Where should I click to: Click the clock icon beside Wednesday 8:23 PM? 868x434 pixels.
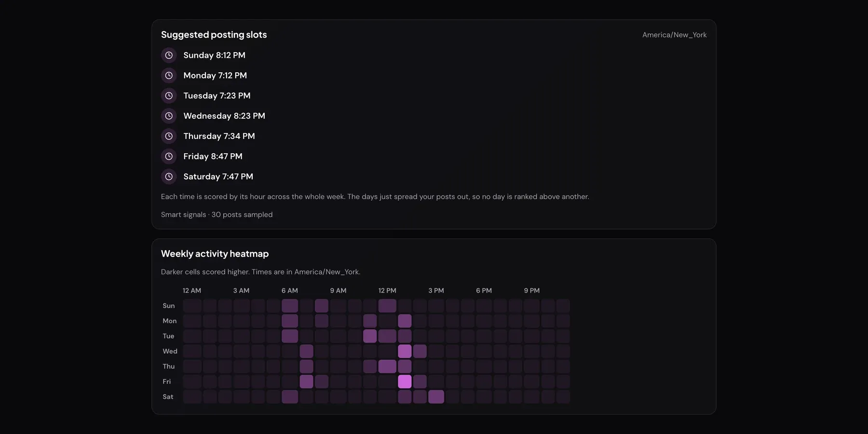point(169,116)
